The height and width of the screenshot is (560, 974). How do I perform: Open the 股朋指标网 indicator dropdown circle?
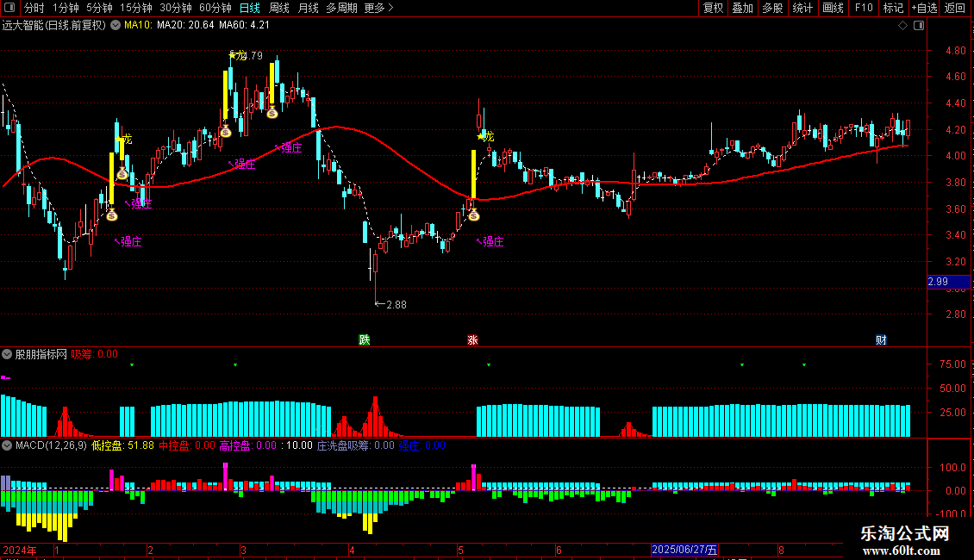tap(7, 354)
